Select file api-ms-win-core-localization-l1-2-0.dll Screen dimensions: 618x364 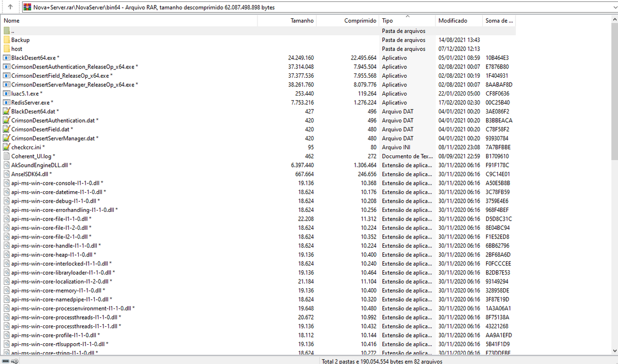click(60, 281)
